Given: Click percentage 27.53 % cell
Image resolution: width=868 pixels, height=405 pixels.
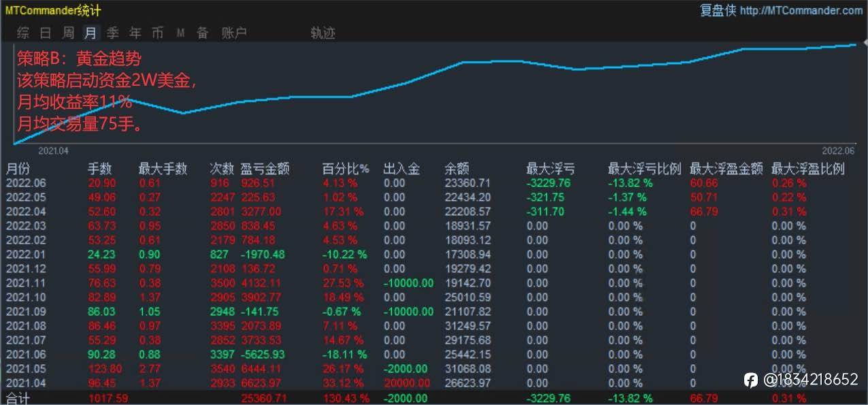Looking at the screenshot, I should (343, 283).
